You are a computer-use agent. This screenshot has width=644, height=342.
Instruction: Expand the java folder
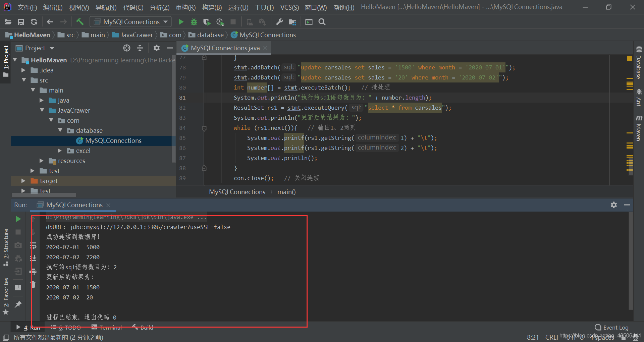(x=42, y=100)
